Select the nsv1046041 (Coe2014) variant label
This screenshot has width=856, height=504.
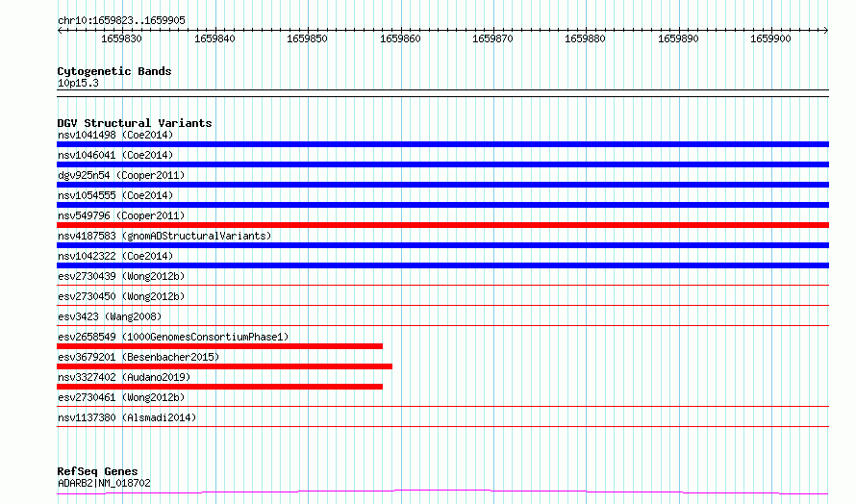tap(115, 155)
